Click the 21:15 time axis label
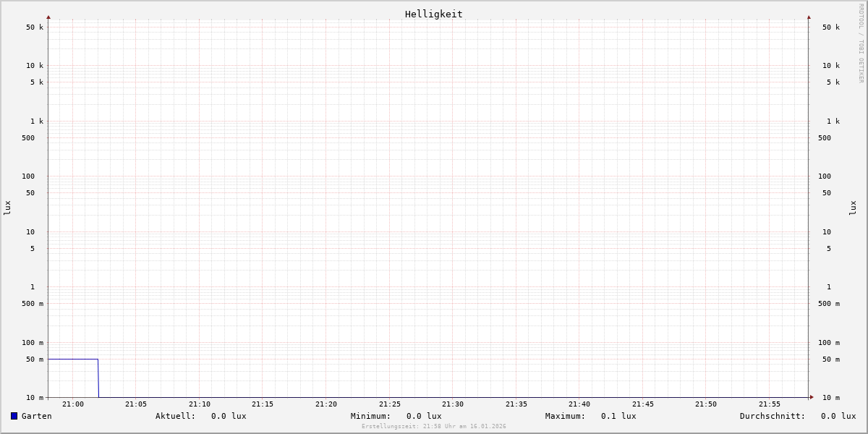Image resolution: width=868 pixels, height=434 pixels. (x=263, y=404)
